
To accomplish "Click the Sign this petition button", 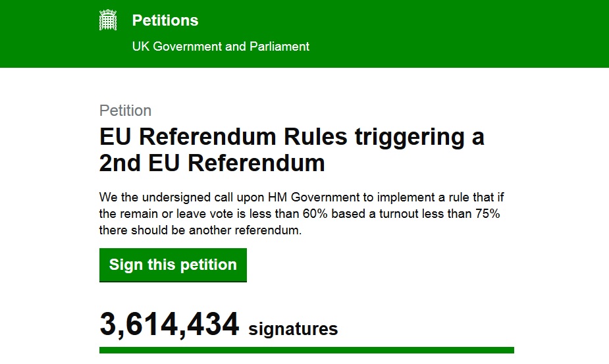I will (x=173, y=265).
